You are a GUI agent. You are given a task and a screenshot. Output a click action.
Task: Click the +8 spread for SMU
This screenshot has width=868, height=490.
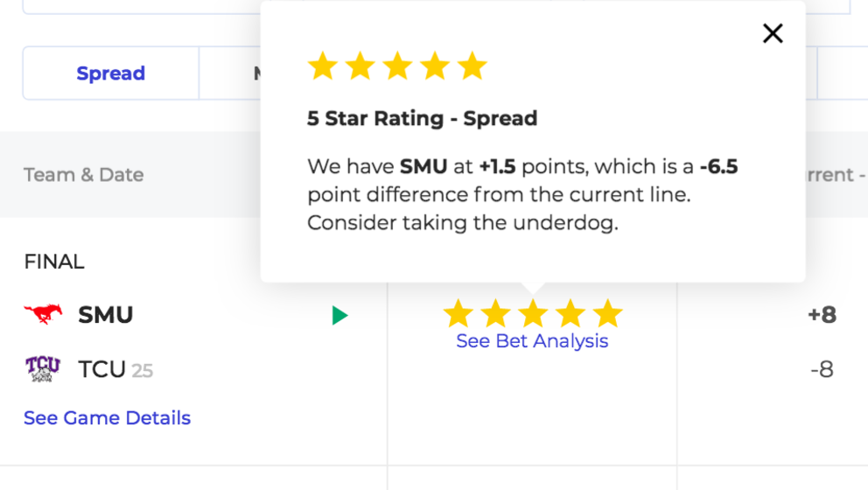822,314
